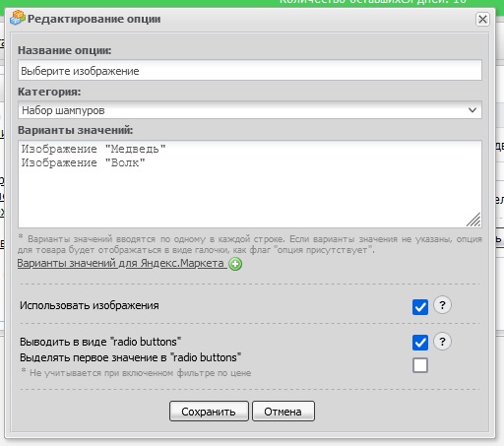This screenshot has height=446, width=504.
Task: Close the Редактирование опции dialog with X
Action: click(x=482, y=20)
